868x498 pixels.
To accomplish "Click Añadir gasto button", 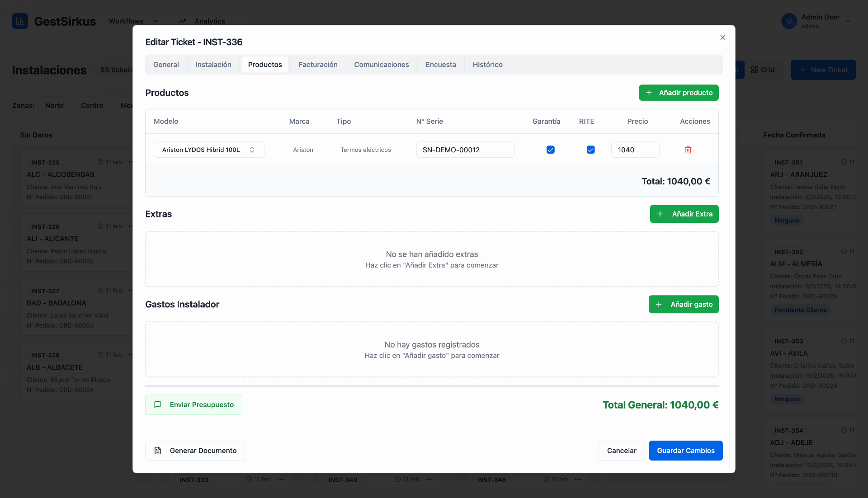I will click(684, 304).
